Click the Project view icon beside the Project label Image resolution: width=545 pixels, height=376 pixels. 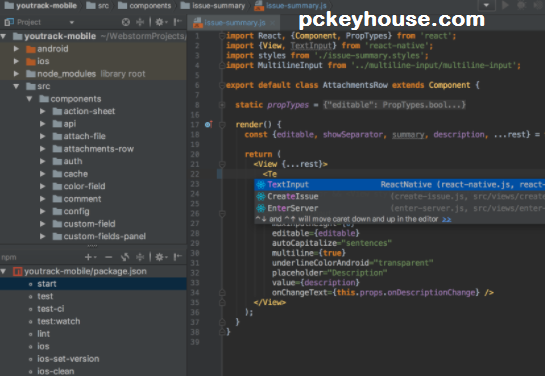pos(9,22)
